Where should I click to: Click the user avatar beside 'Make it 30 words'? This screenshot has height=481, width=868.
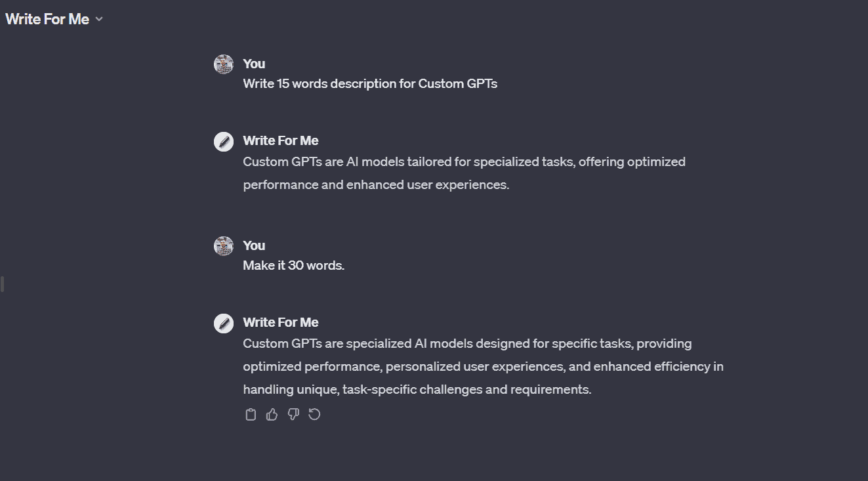224,246
